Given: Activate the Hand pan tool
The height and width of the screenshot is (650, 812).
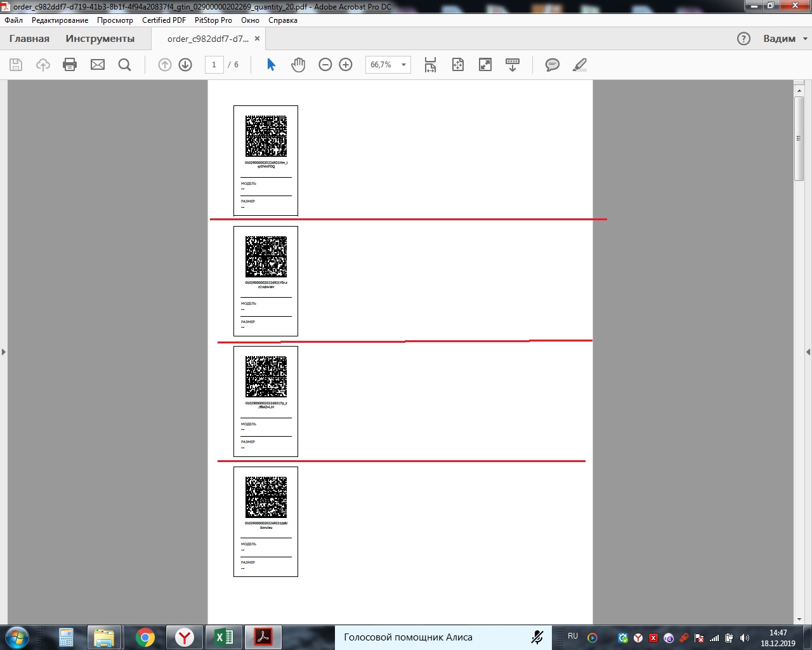Looking at the screenshot, I should (x=298, y=65).
